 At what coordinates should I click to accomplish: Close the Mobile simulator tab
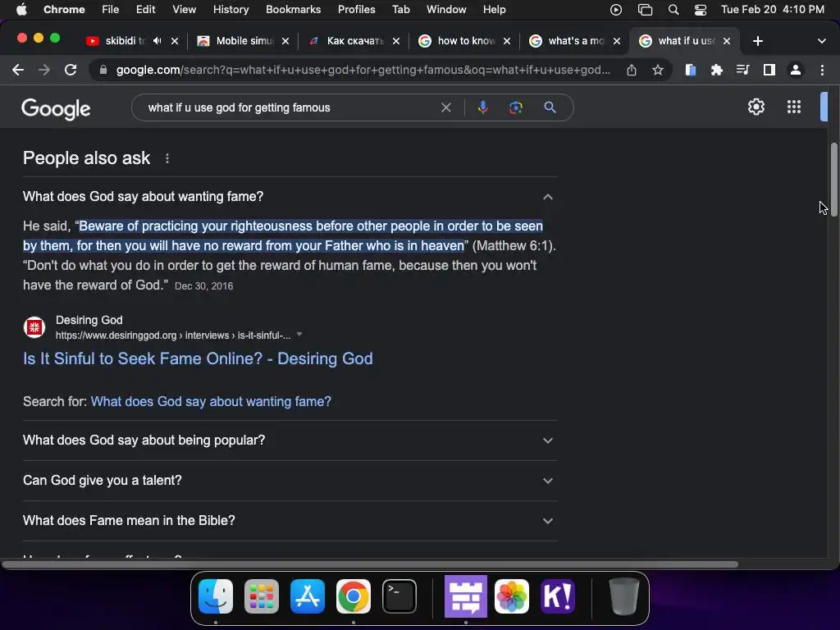[285, 41]
